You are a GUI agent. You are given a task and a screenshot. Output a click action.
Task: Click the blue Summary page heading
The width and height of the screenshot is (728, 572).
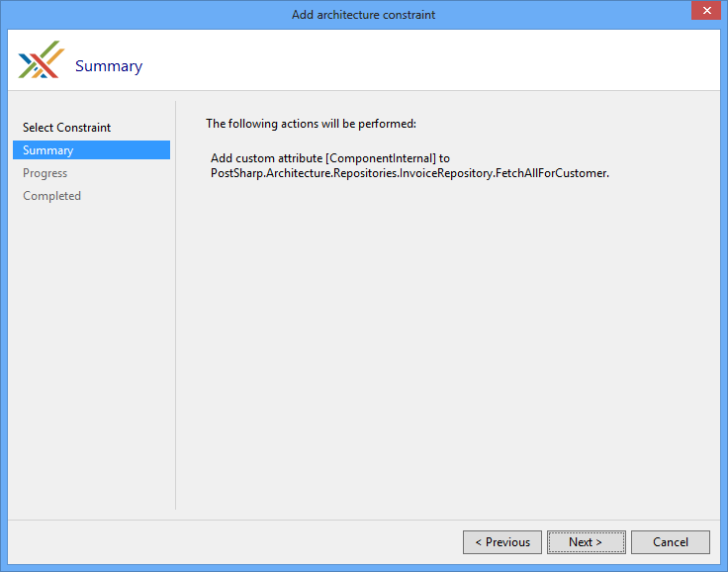[109, 66]
